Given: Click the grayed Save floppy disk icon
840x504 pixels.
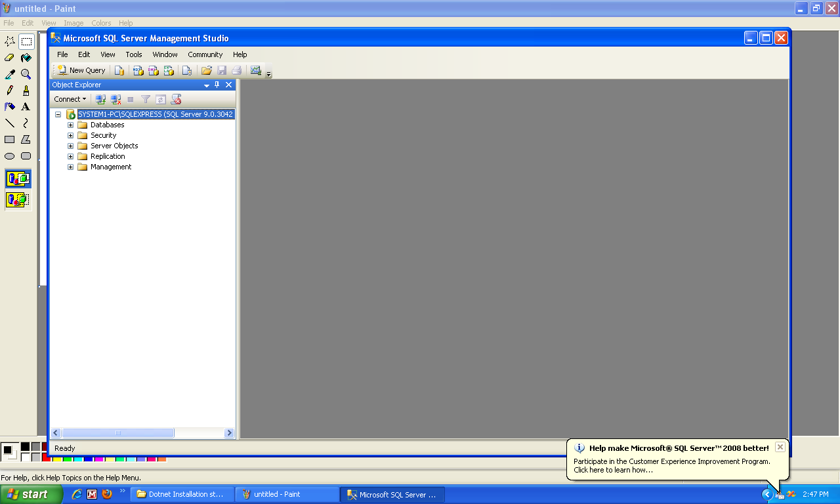Looking at the screenshot, I should pos(222,70).
